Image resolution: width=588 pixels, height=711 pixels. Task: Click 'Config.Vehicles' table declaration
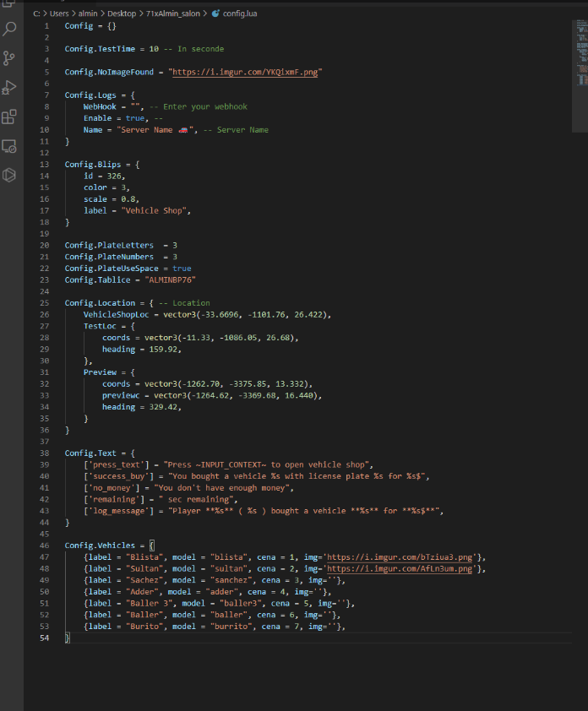coord(100,545)
